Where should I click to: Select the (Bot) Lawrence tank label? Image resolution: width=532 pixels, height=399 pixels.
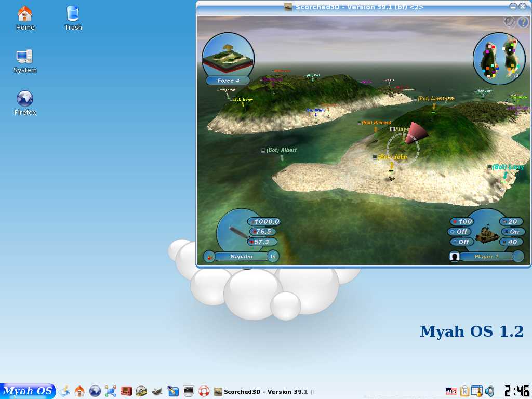pos(434,98)
